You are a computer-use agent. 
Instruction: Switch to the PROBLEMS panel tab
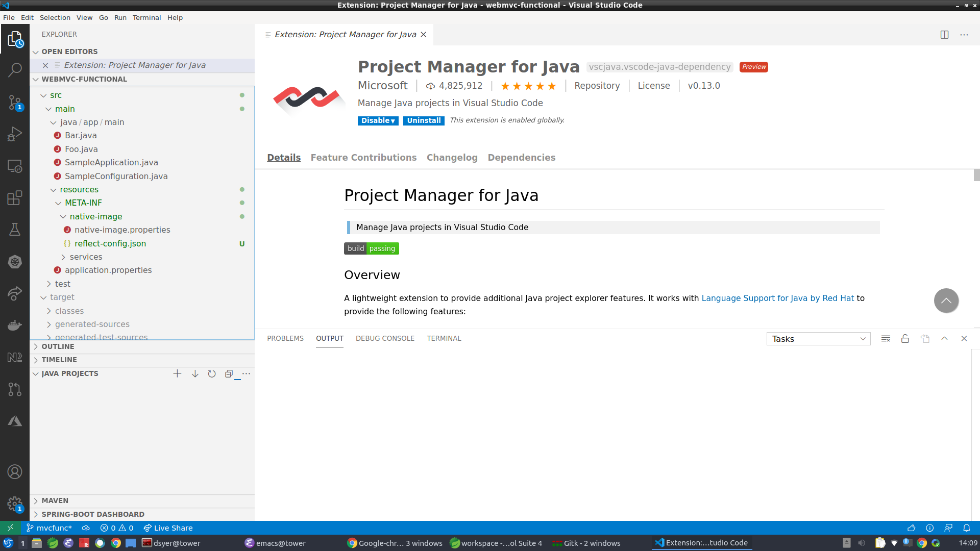click(x=285, y=339)
